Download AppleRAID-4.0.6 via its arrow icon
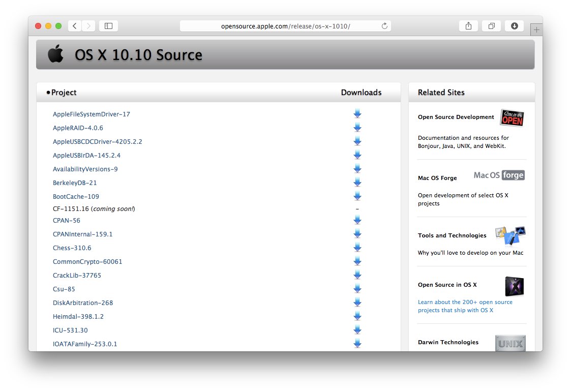Screen dimensions: 571x392 (357, 128)
